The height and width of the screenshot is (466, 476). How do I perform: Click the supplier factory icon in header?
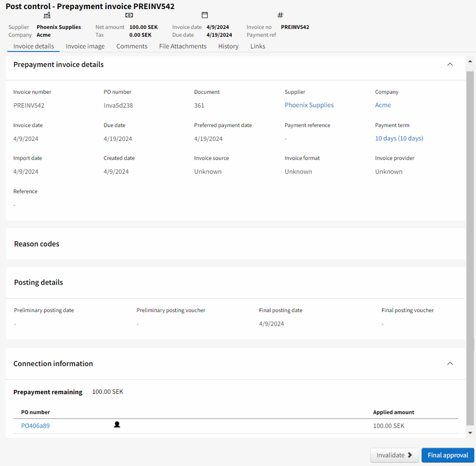click(x=47, y=15)
